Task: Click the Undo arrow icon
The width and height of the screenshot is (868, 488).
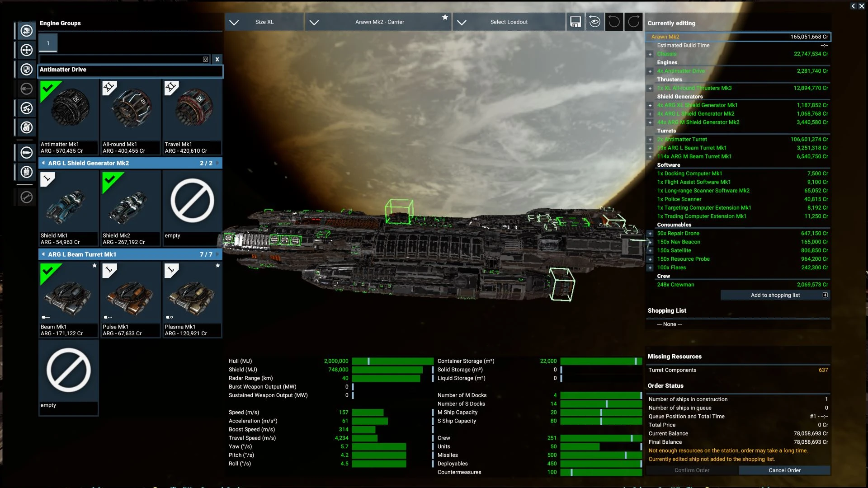Action: coord(613,21)
